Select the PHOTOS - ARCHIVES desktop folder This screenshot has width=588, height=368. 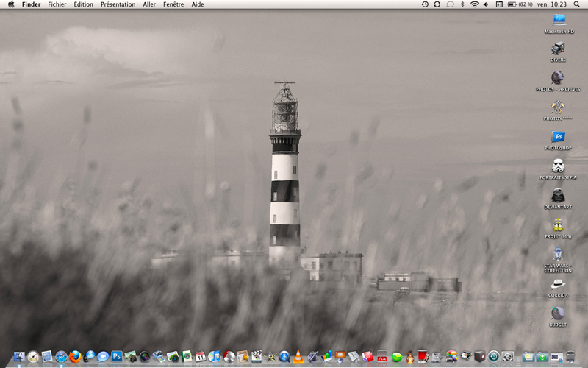click(558, 81)
